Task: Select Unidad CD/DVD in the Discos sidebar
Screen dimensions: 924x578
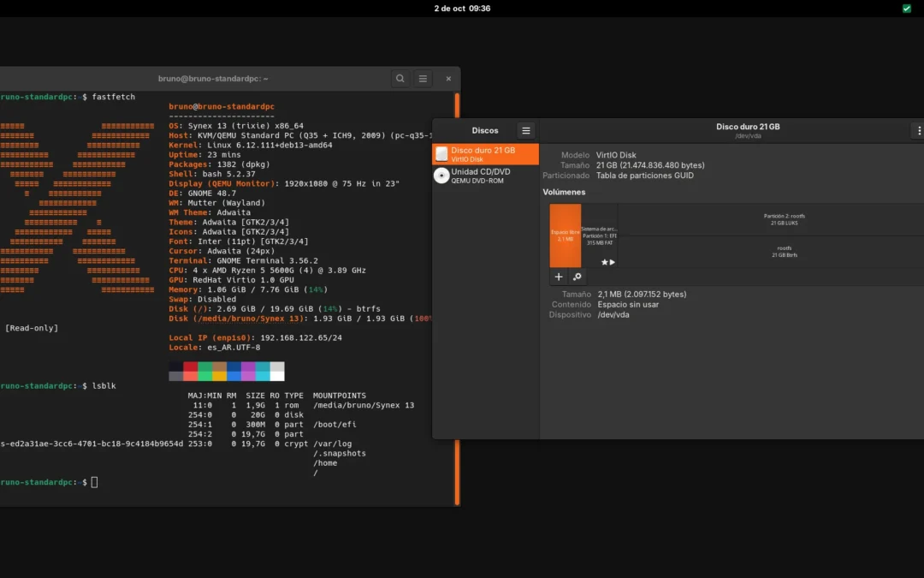Action: (486, 176)
